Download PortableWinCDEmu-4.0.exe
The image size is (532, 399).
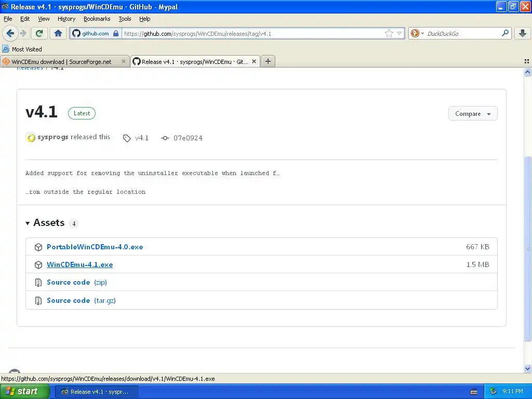point(95,247)
